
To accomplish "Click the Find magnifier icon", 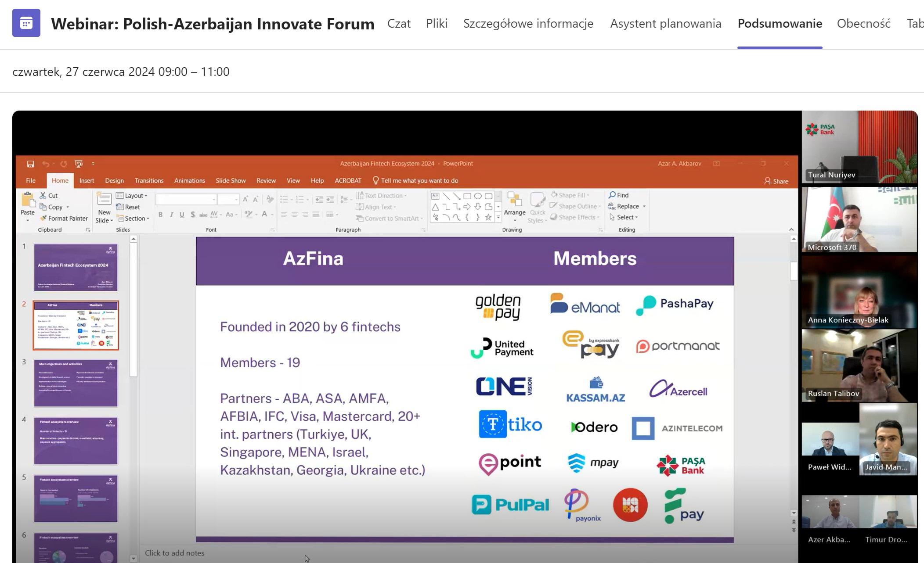I will (x=612, y=195).
